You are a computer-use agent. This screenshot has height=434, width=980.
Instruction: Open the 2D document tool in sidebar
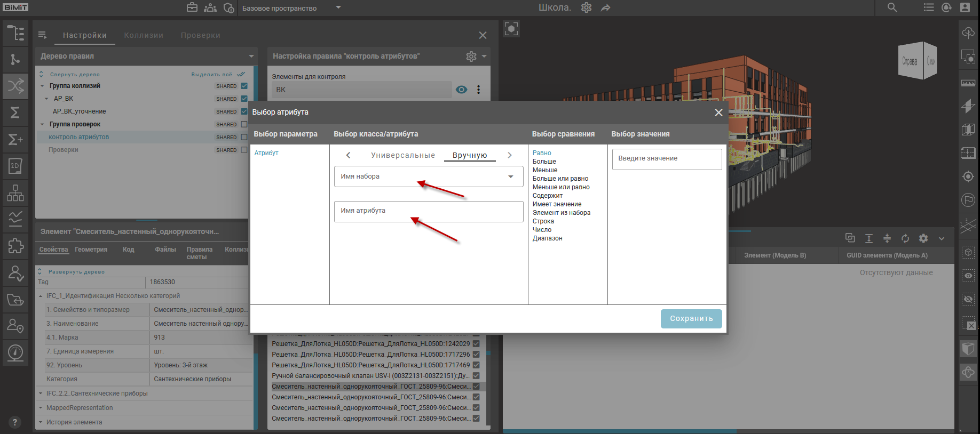tap(15, 166)
